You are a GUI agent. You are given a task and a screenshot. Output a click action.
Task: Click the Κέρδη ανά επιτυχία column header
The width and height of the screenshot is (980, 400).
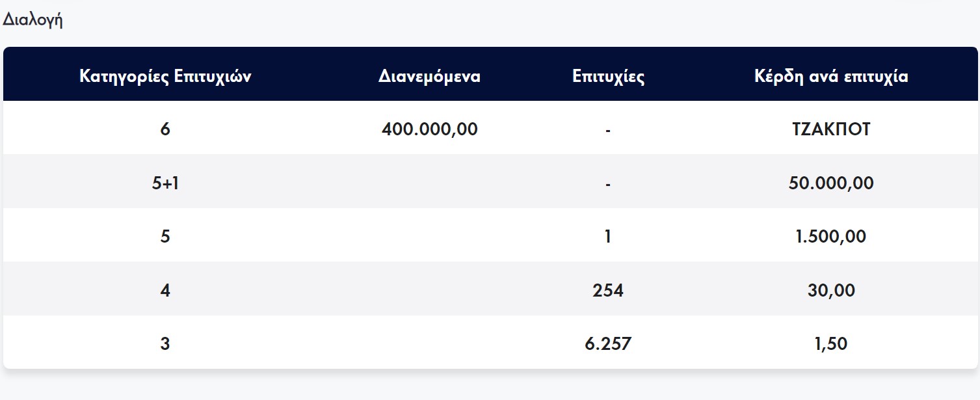(x=831, y=76)
